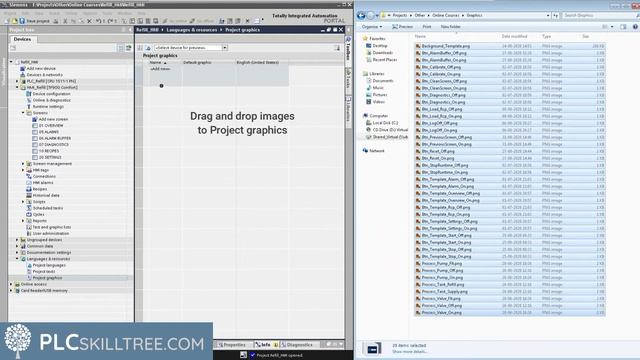Click the Recipes icon in the project tree
The image size is (640, 360).
click(29, 189)
